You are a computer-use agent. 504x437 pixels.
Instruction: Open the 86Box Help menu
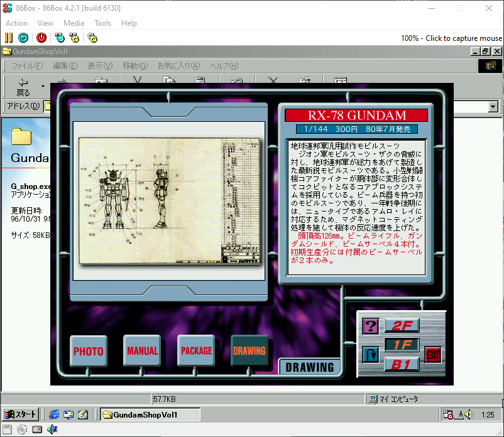(x=129, y=23)
